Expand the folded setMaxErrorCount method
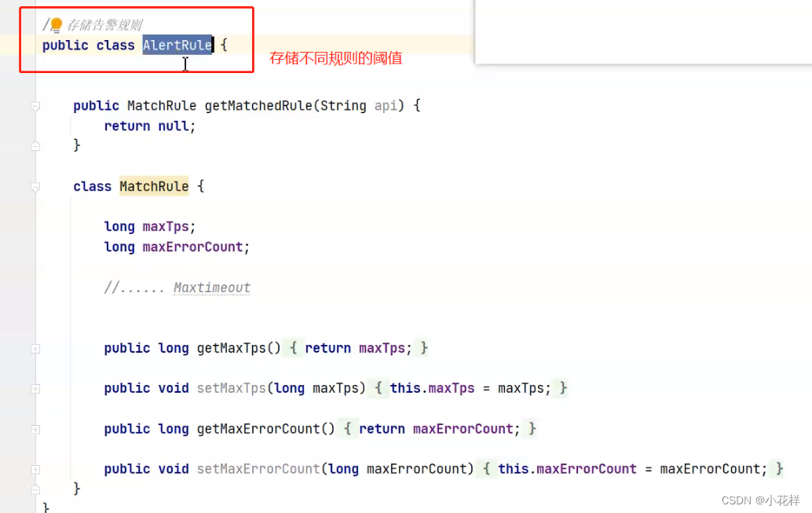This screenshot has height=513, width=812. [x=35, y=470]
